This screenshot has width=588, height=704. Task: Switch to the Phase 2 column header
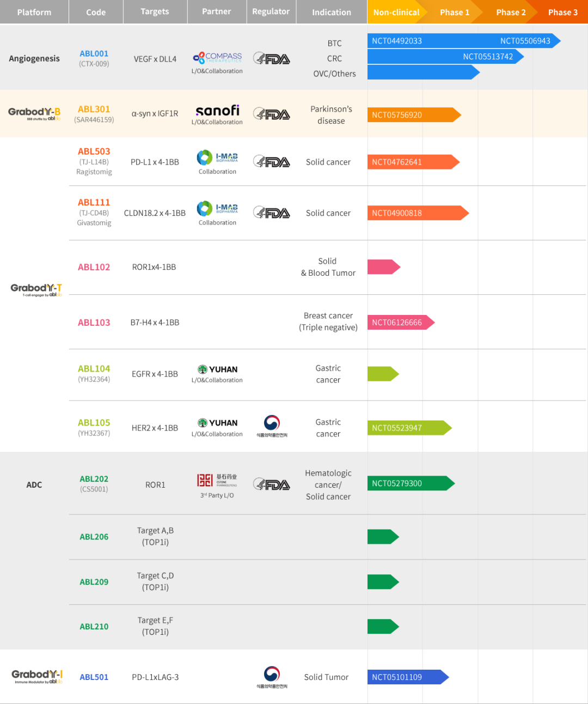pyautogui.click(x=511, y=11)
